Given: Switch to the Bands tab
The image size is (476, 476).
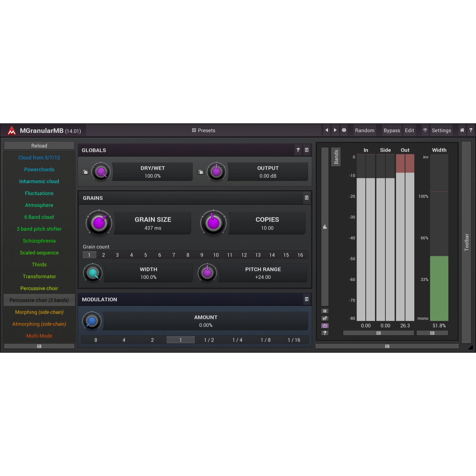Looking at the screenshot, I should (x=336, y=157).
